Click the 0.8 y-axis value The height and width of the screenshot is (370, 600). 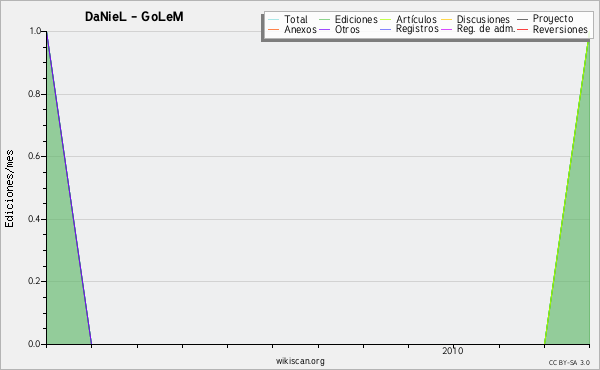(35, 94)
